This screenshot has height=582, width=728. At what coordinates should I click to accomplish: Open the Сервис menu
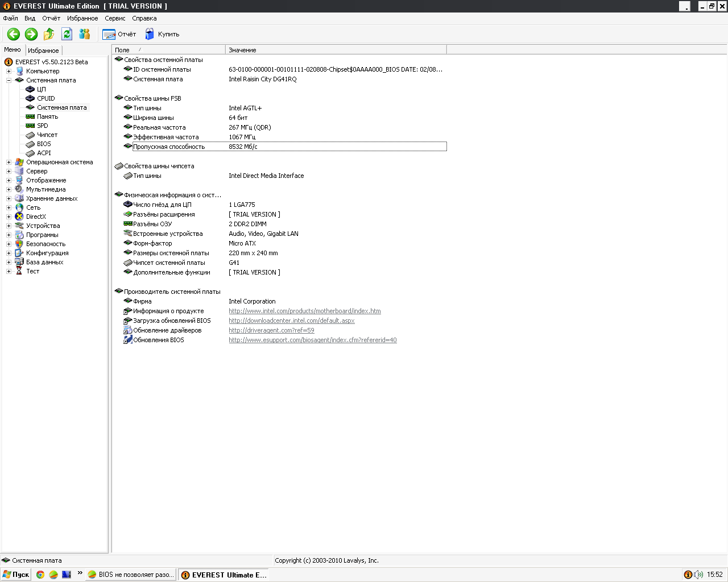pyautogui.click(x=115, y=18)
